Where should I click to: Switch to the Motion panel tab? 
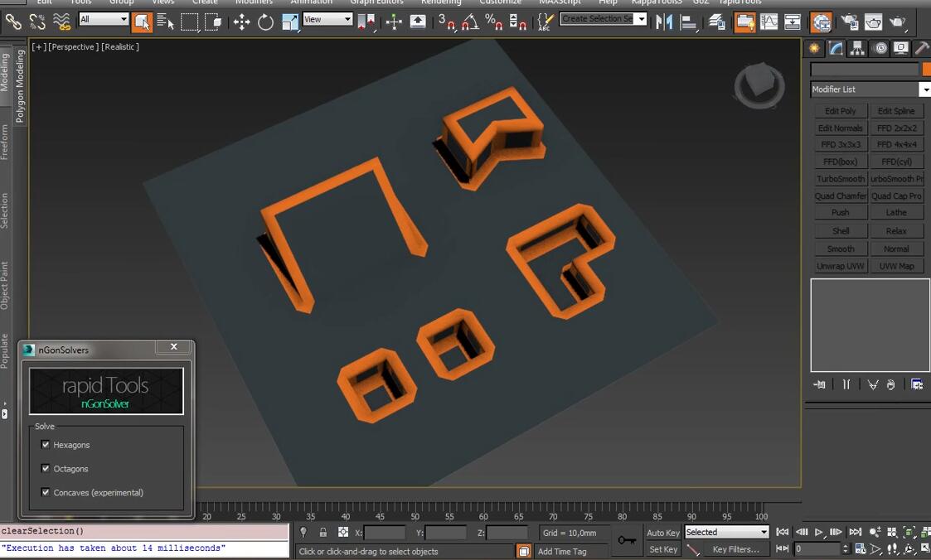point(880,49)
